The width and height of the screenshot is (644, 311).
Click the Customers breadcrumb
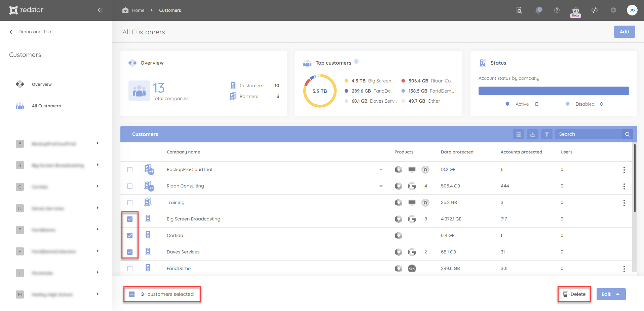tap(170, 10)
